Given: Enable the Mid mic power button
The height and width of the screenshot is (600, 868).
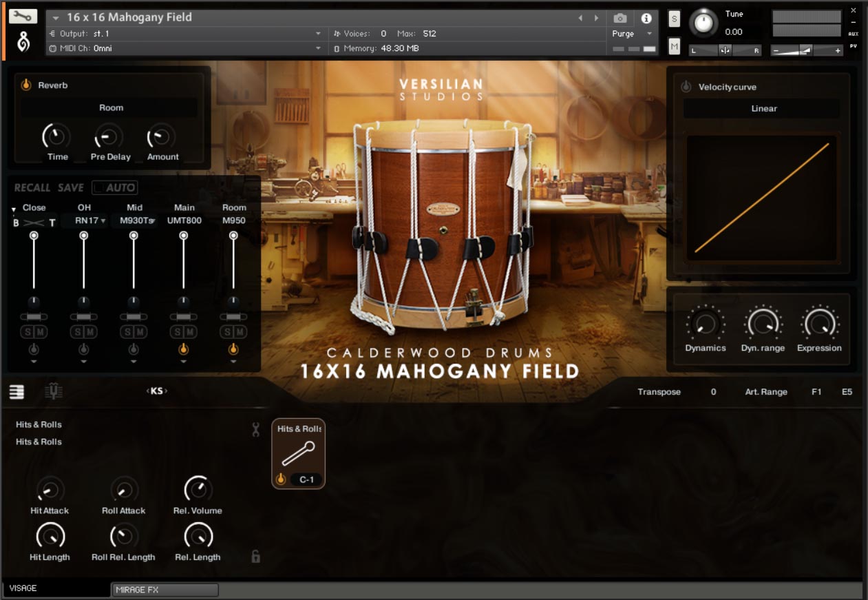Looking at the screenshot, I should tap(134, 349).
